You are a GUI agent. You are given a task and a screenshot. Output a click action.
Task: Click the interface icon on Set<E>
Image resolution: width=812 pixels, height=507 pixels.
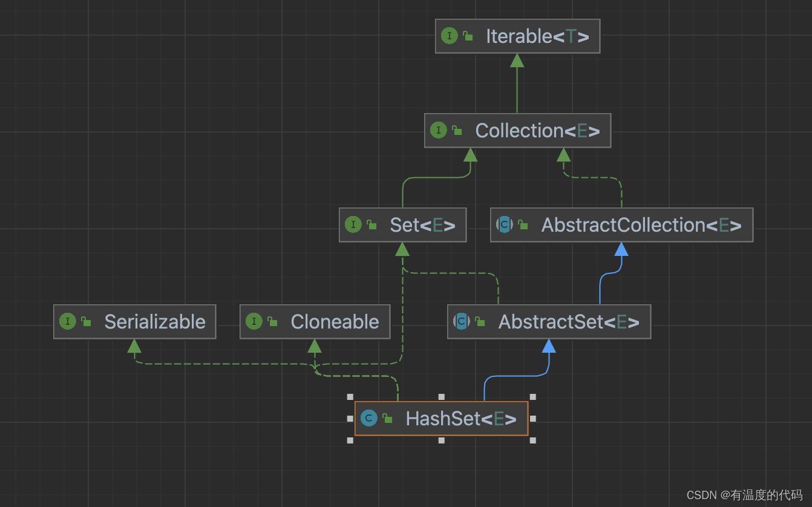353,224
